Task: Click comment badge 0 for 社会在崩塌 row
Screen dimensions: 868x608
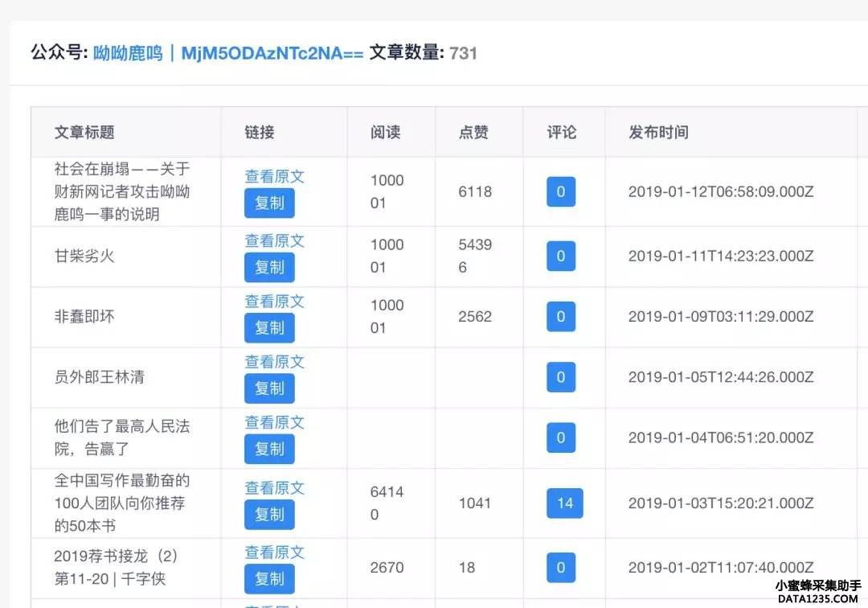Action: coord(561,191)
